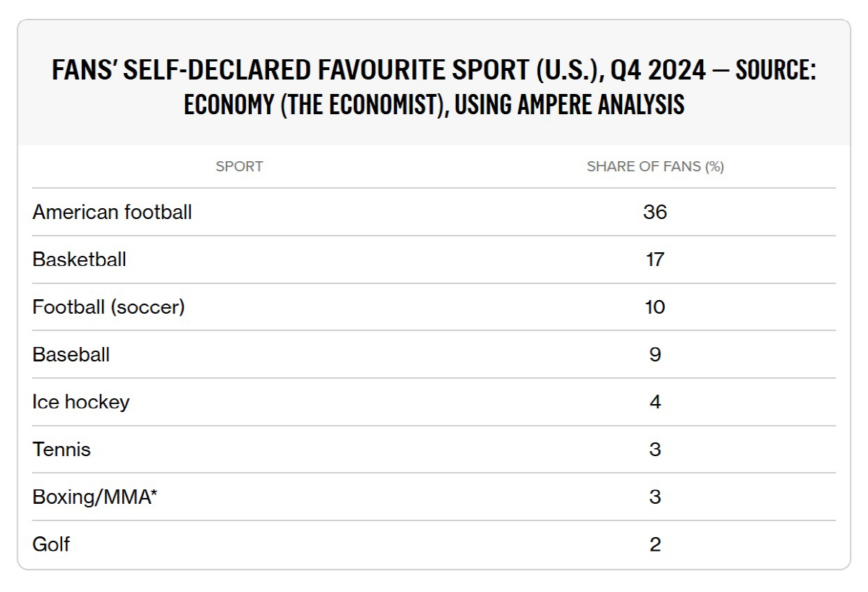This screenshot has height=592, width=868.
Task: Click the Basketball sport name
Action: click(80, 259)
